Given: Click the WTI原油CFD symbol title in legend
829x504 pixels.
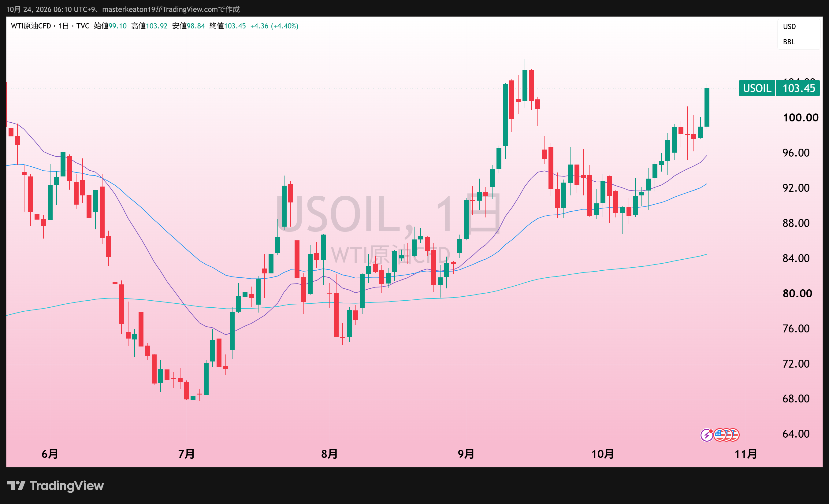Looking at the screenshot, I should [31, 26].
